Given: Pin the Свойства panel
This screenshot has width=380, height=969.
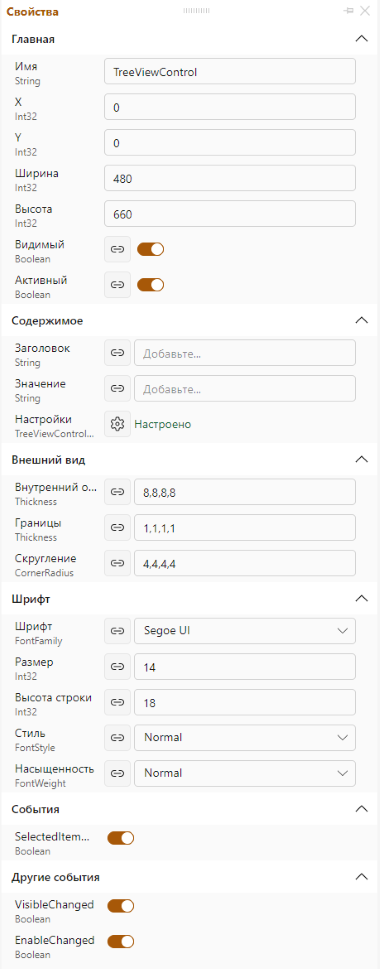Looking at the screenshot, I should coord(349,11).
